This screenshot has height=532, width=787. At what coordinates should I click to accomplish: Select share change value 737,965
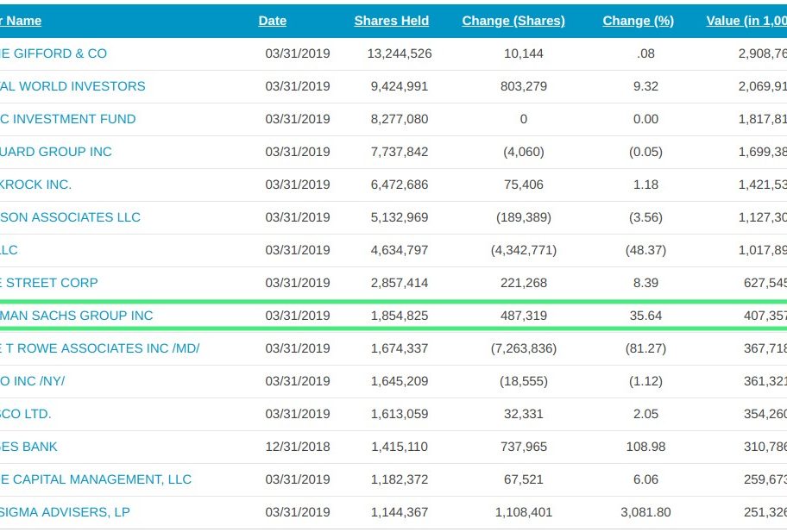pos(524,447)
